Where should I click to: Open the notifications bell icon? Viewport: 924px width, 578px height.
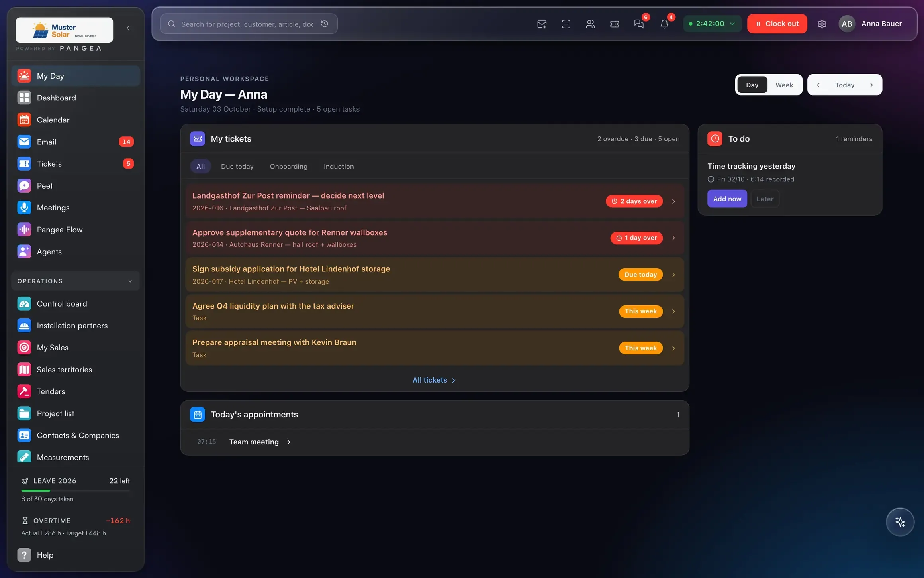click(664, 24)
